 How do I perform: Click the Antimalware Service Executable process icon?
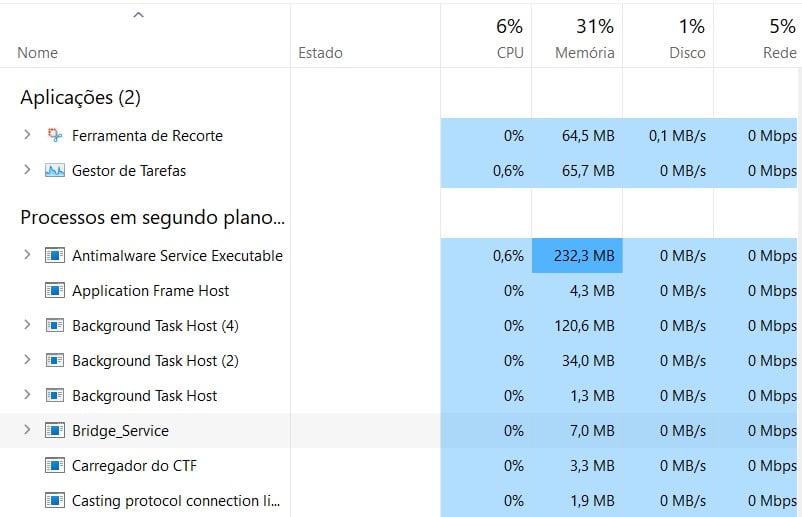tap(55, 255)
